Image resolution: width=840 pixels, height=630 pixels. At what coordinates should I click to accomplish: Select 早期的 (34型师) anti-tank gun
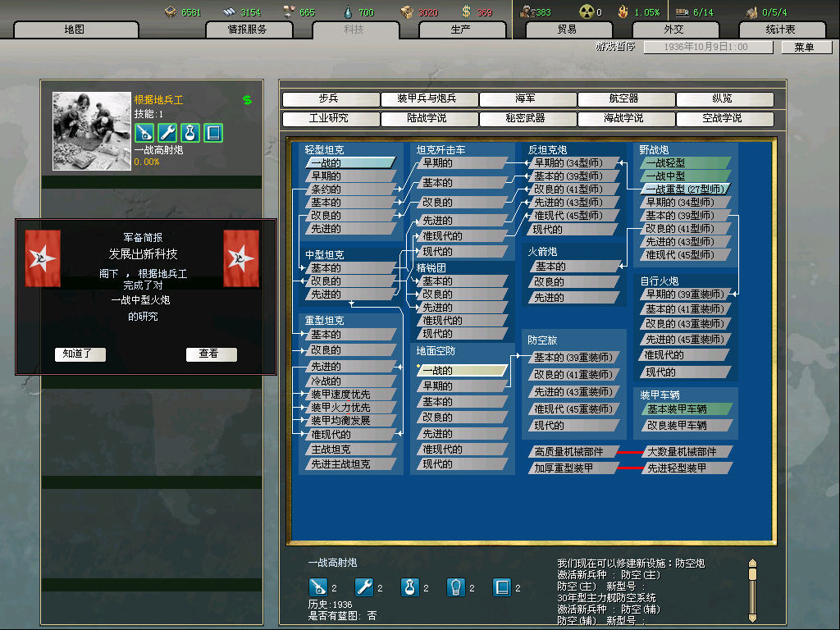click(573, 163)
